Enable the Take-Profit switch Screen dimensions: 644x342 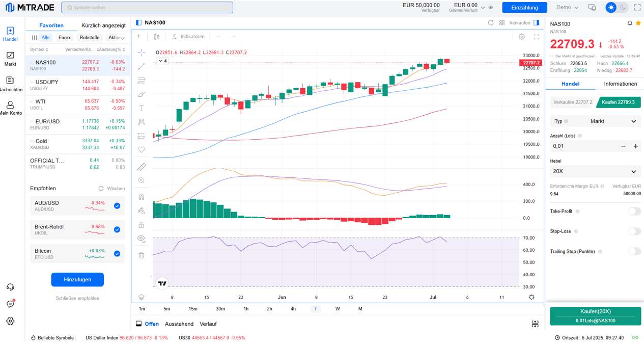tap(634, 211)
